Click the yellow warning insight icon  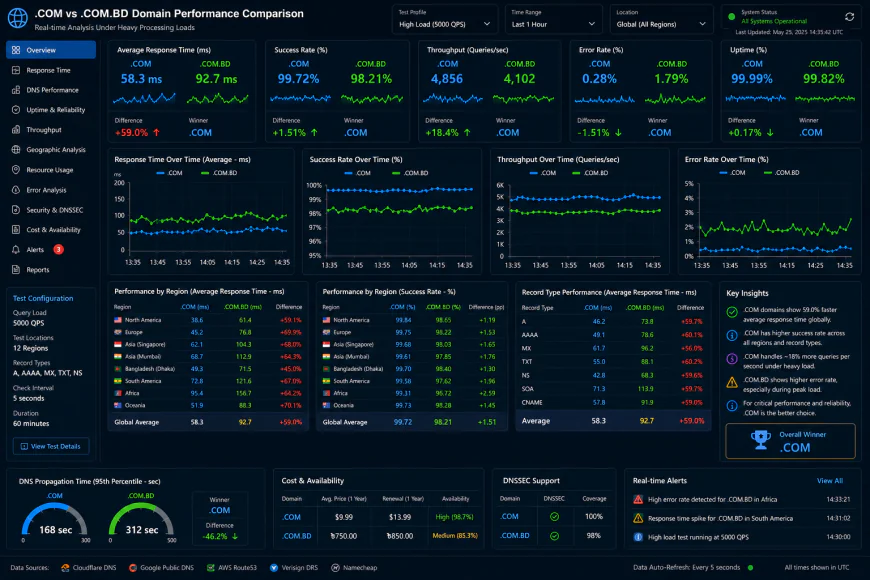pyautogui.click(x=732, y=382)
